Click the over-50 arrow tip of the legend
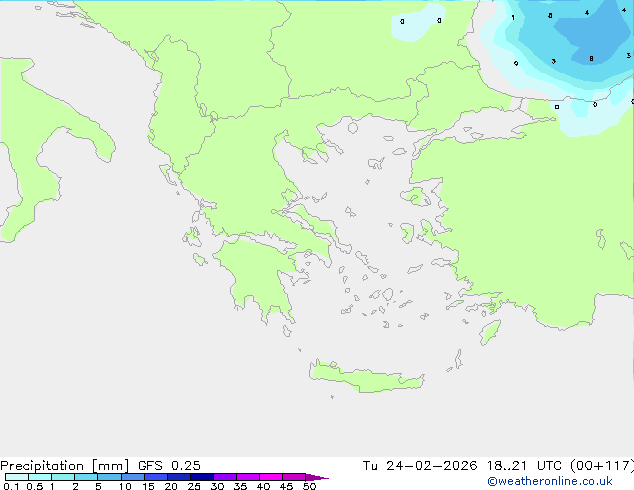The image size is (634, 490). pyautogui.click(x=317, y=477)
